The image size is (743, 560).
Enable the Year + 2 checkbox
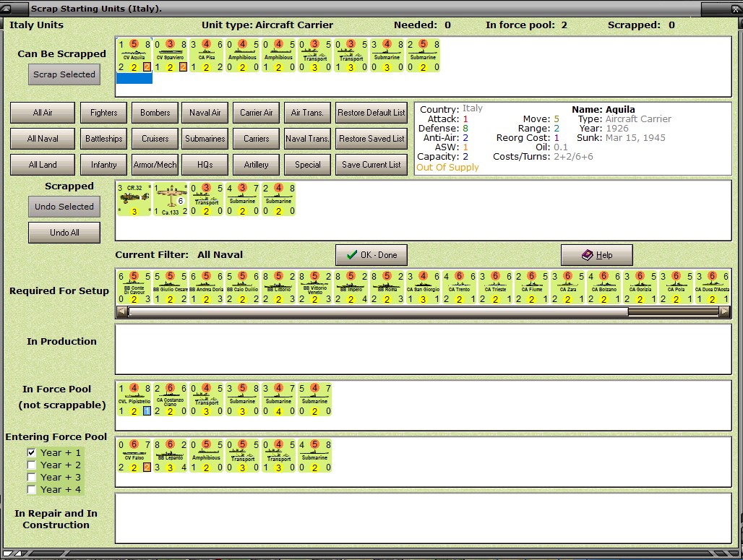(31, 465)
